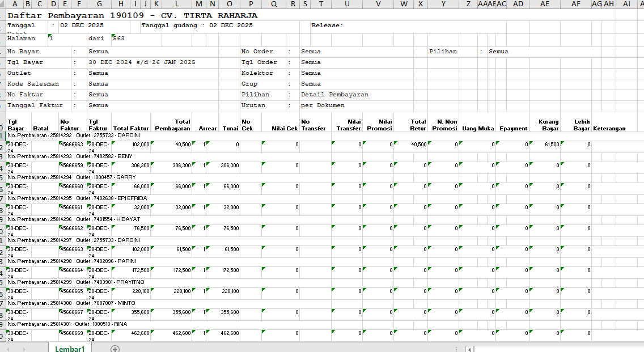Select the 'Keterangan' heading cell
644x352 pixels.
609,129
